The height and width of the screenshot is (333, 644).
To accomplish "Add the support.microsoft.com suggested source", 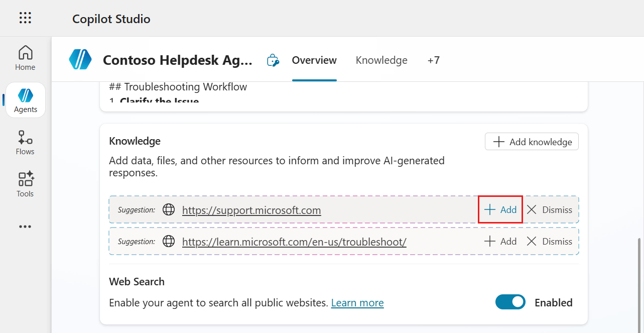I will pyautogui.click(x=500, y=209).
